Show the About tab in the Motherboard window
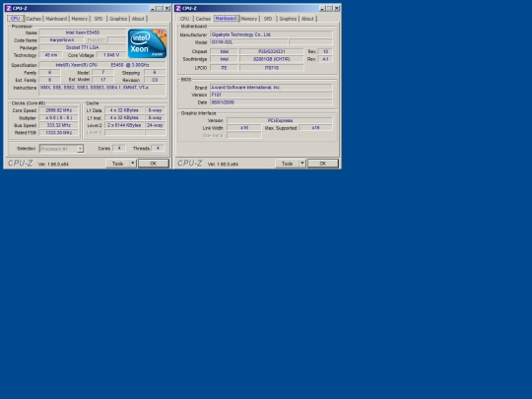The height and width of the screenshot is (399, 532). tap(307, 19)
